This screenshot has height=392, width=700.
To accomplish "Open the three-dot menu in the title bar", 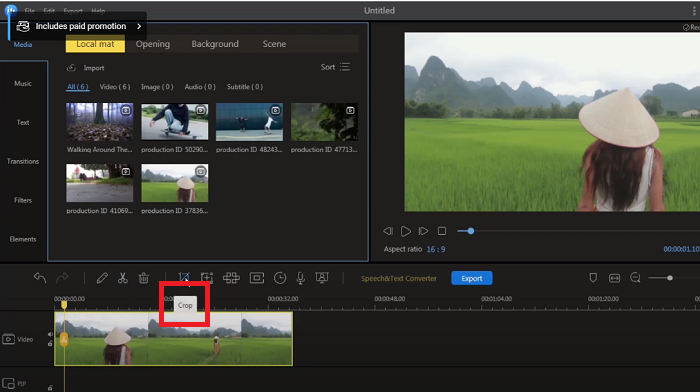I will click(694, 11).
